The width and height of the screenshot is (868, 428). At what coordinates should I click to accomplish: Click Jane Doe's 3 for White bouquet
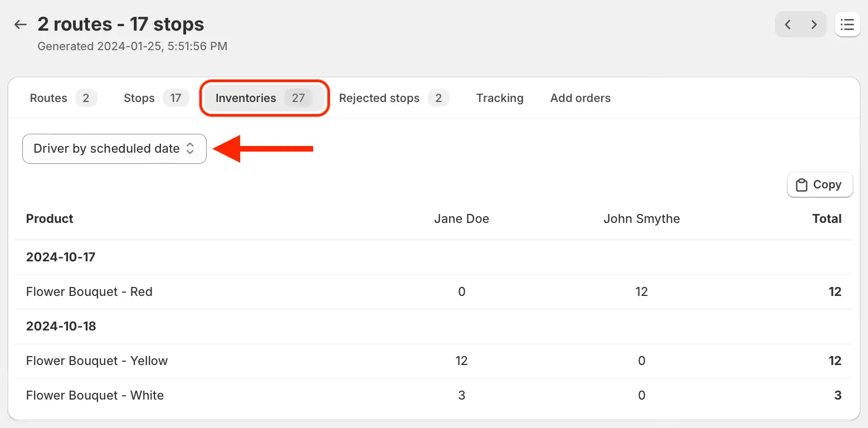(461, 396)
